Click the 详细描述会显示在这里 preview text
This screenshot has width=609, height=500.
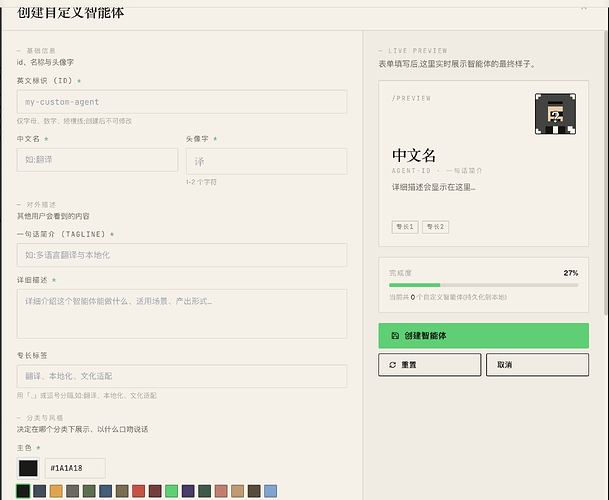click(x=433, y=187)
